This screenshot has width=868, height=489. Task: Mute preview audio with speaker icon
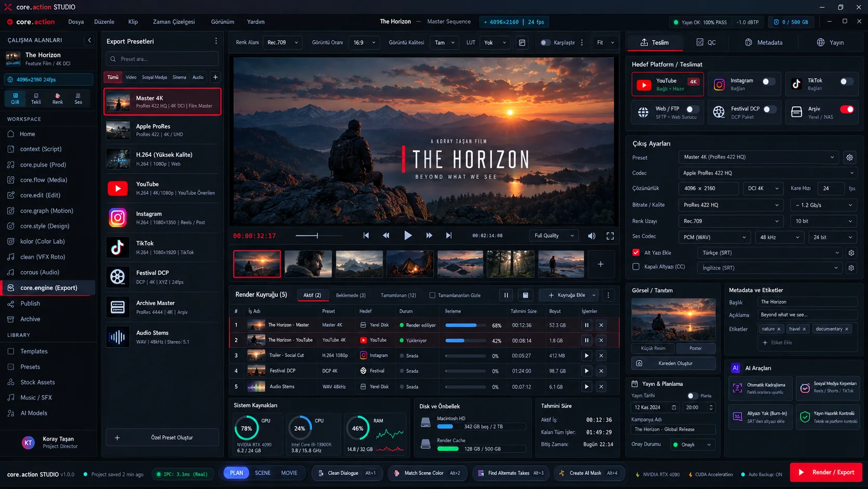tap(591, 236)
